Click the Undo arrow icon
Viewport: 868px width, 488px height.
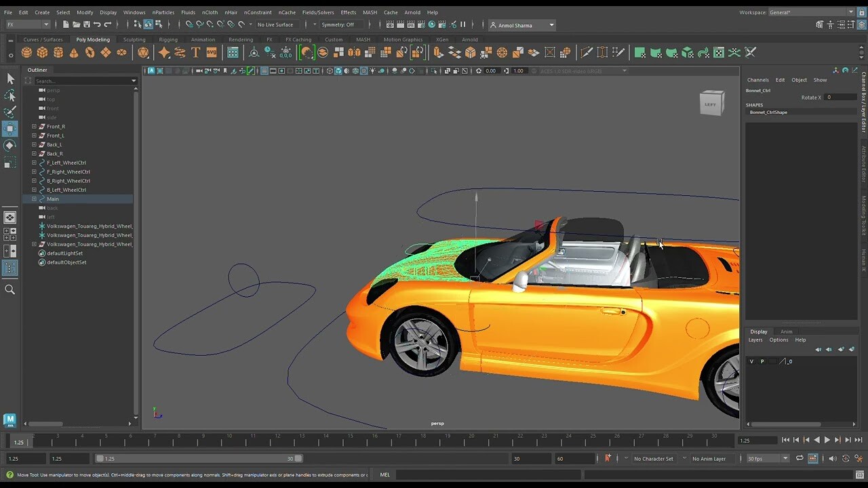pyautogui.click(x=97, y=24)
